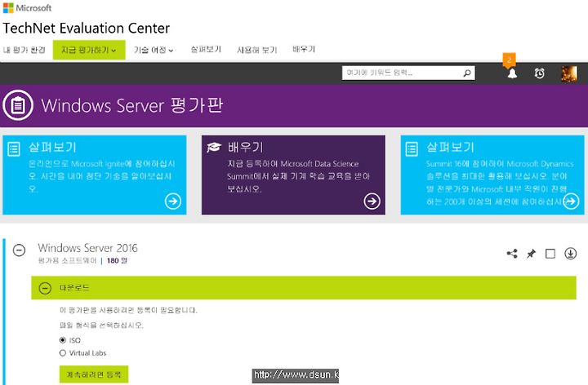Open 살펴보기 in navigation bar
588x385 pixels.
pyautogui.click(x=206, y=50)
